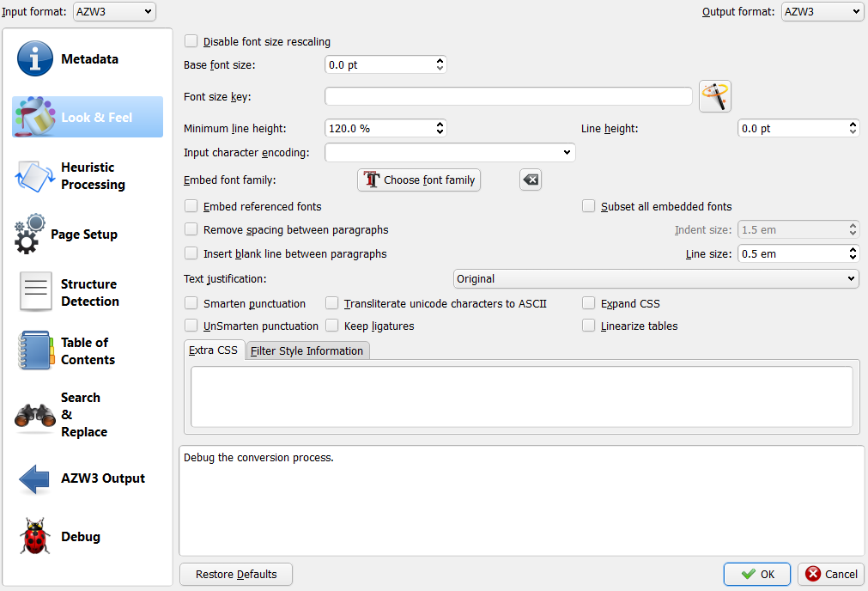Click the Font size key field
This screenshot has height=591, width=868.
click(x=508, y=96)
